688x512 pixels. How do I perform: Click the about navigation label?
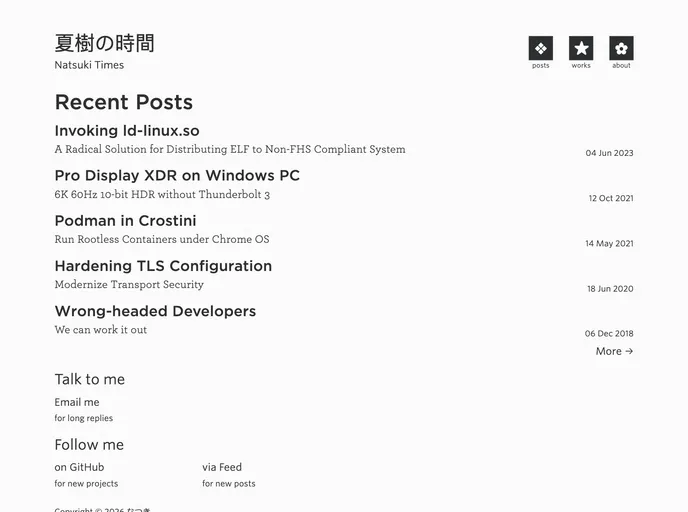click(621, 66)
